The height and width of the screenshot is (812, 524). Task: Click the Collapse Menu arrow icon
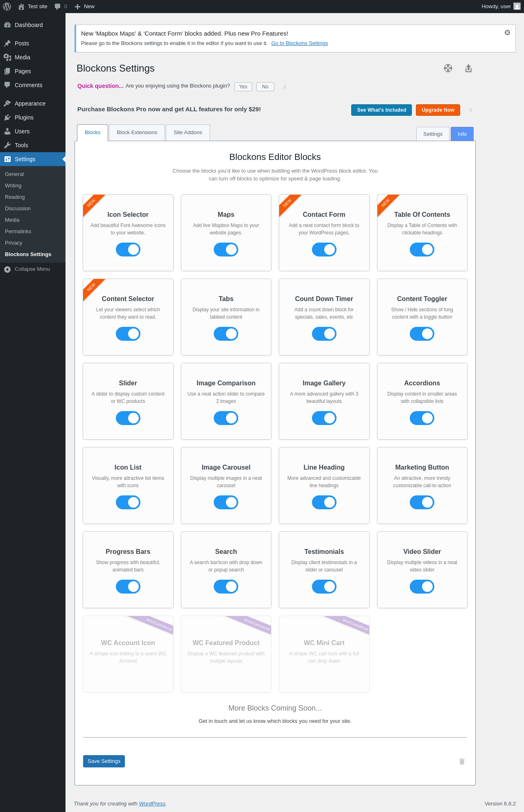(7, 269)
